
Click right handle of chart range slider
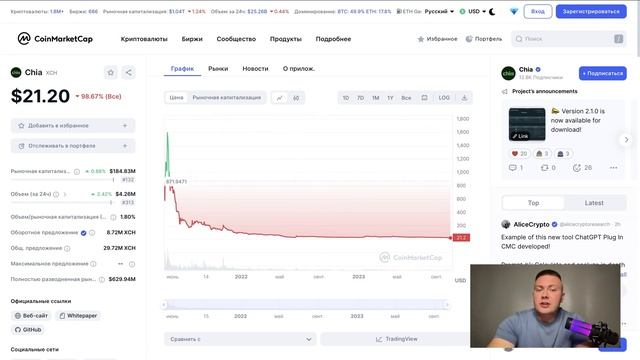[x=447, y=304]
